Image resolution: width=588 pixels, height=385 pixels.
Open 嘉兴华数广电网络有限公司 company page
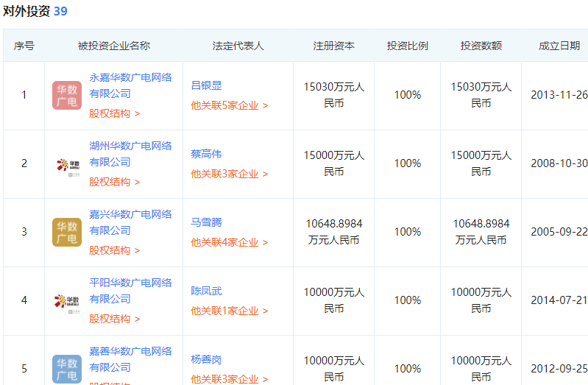click(x=130, y=222)
